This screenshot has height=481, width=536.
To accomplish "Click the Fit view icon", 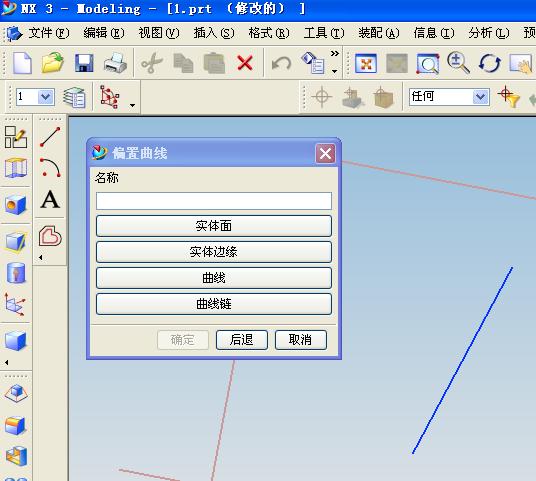I will [x=366, y=63].
